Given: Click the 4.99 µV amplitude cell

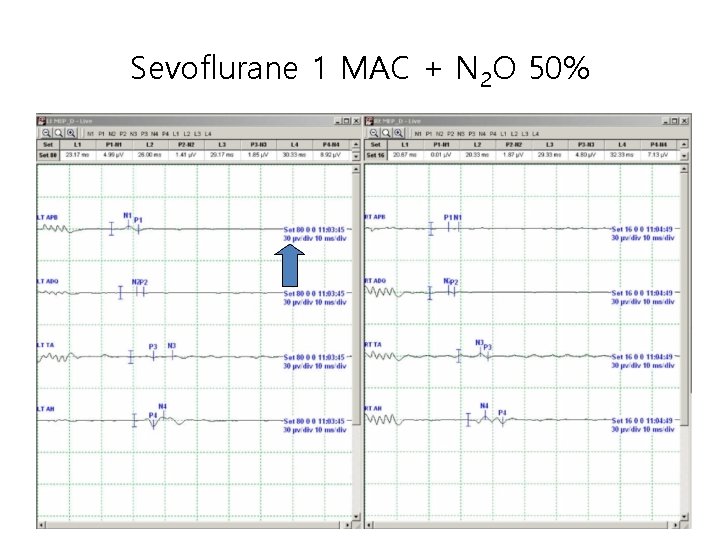Looking at the screenshot, I should 113,155.
